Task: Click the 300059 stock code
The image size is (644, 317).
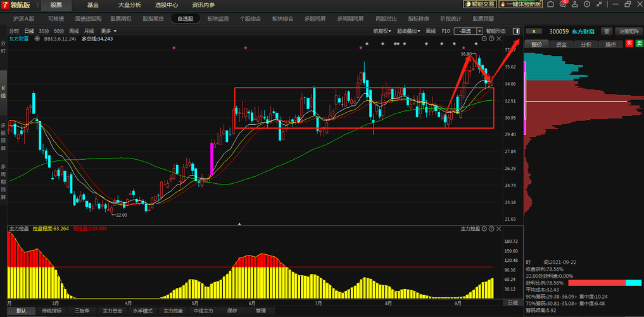Action: 559,31
